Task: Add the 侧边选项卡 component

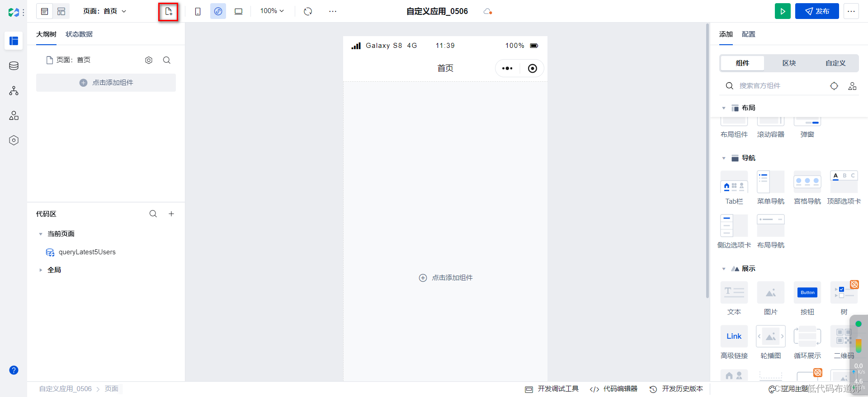Action: [734, 231]
